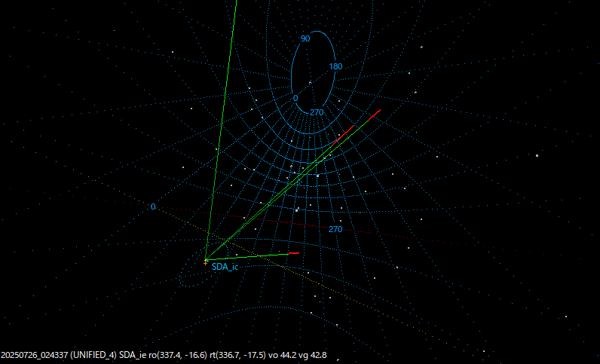Click the 0 label on the yellow dotted line

[153, 206]
